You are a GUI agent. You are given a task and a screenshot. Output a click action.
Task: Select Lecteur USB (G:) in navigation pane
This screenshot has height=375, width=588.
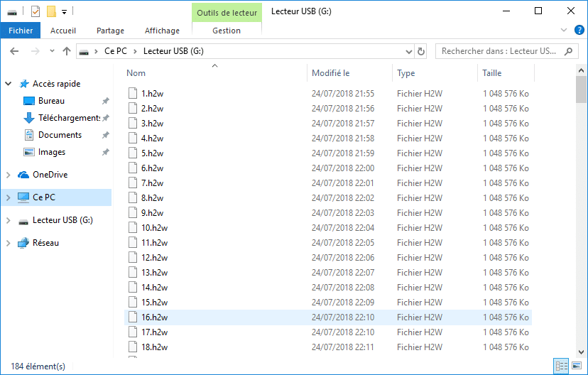coord(62,220)
